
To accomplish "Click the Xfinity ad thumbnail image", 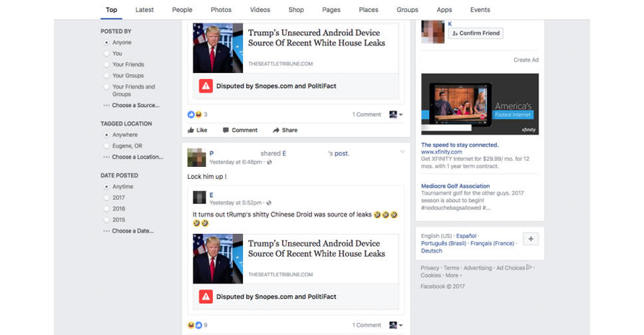I will pos(480,104).
